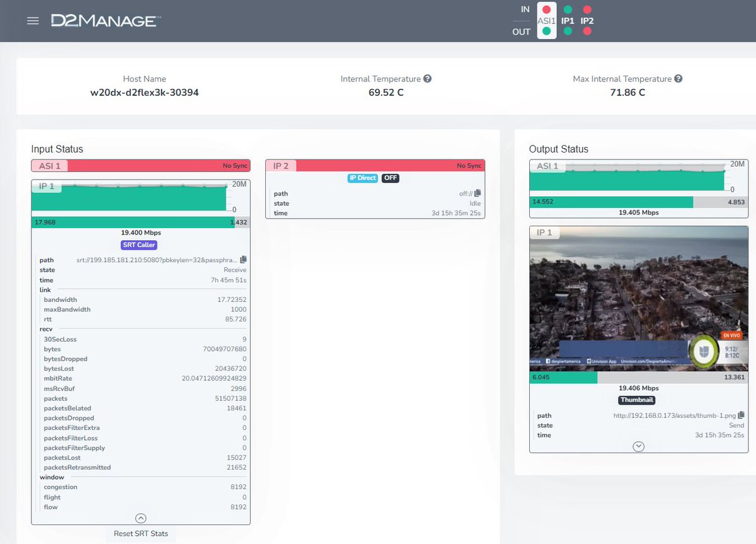Image resolution: width=756 pixels, height=544 pixels.
Task: Click the OFF badge on IP 2
Action: 391,178
